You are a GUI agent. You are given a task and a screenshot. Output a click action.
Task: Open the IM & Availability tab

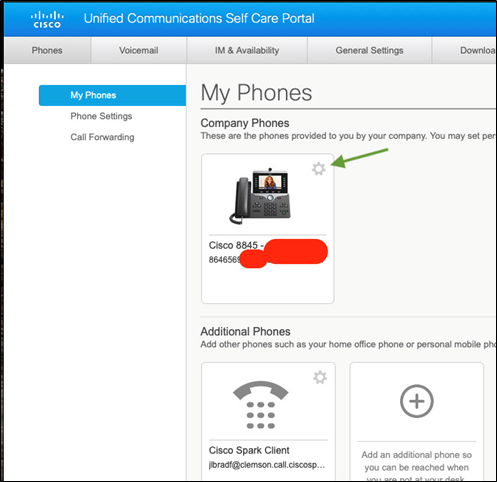(247, 50)
